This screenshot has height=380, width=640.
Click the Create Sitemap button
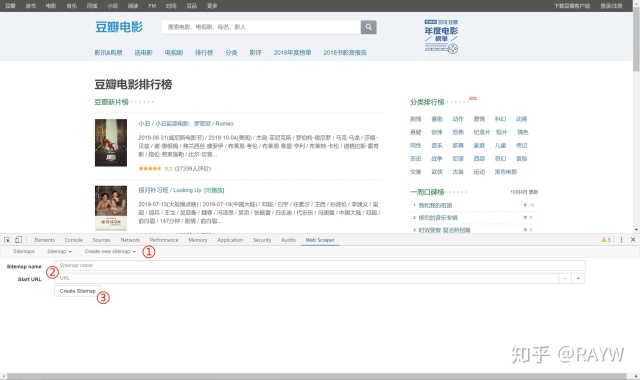pos(78,291)
